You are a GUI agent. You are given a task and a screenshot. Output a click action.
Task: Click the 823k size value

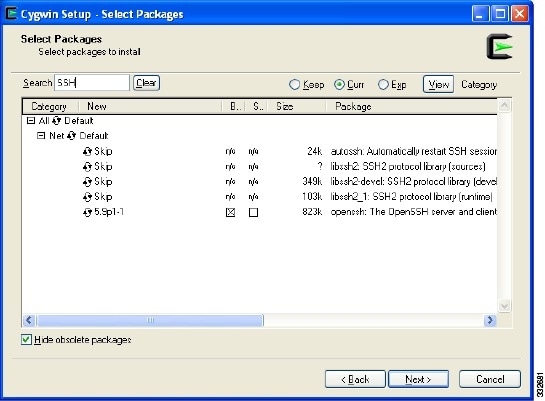point(312,212)
